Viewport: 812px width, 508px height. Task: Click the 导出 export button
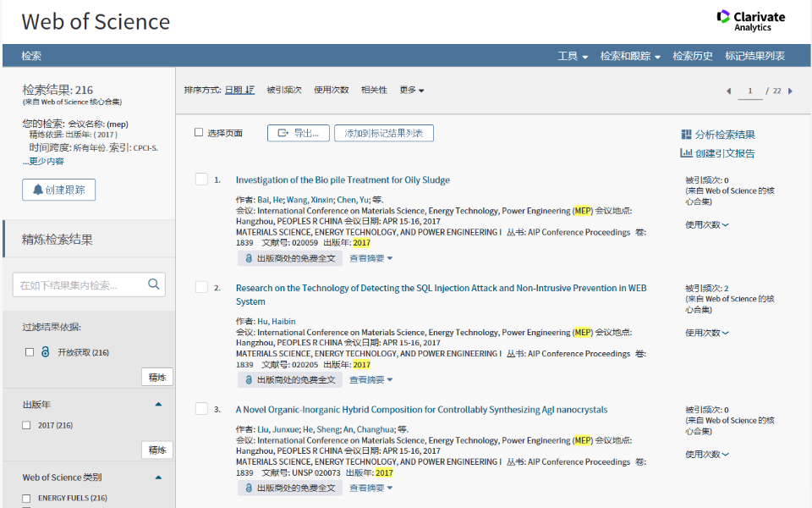click(299, 133)
